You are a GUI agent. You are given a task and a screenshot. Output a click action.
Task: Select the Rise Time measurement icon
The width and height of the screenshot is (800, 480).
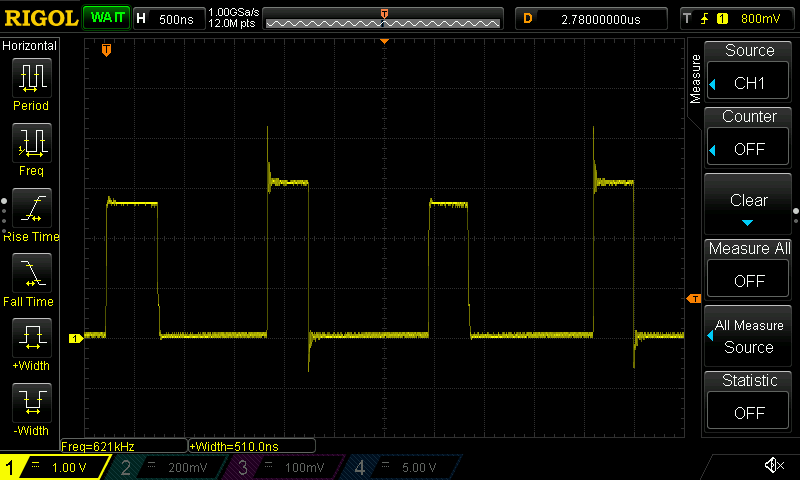[x=32, y=208]
